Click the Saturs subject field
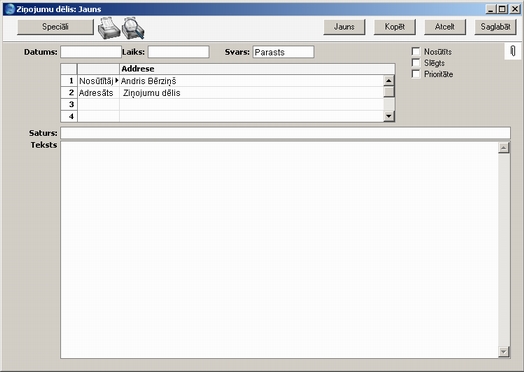The width and height of the screenshot is (524, 372). (x=285, y=133)
